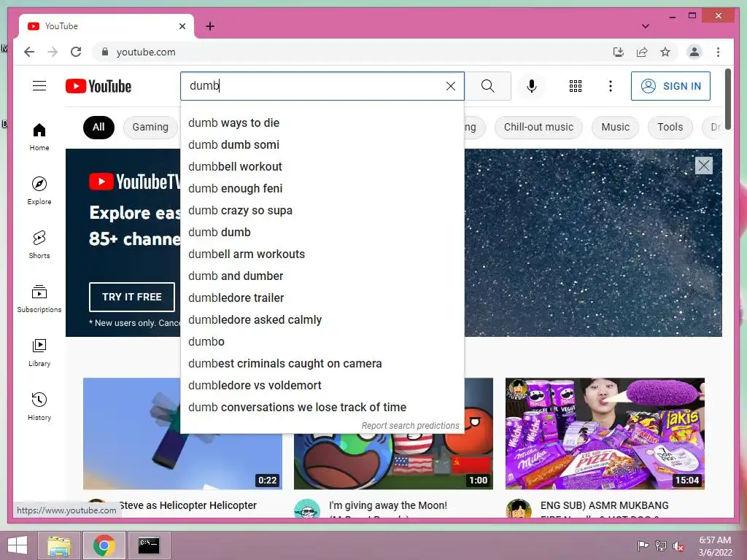Click the youtube.com address bar

(352, 52)
